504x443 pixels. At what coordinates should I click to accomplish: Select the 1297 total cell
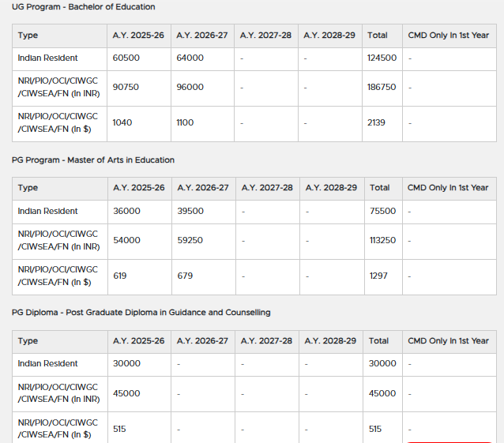click(x=378, y=276)
